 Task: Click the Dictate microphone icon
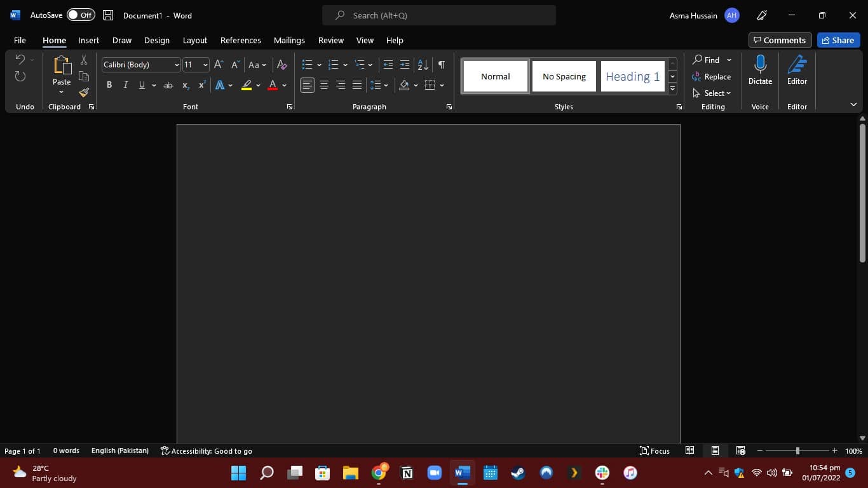[760, 65]
